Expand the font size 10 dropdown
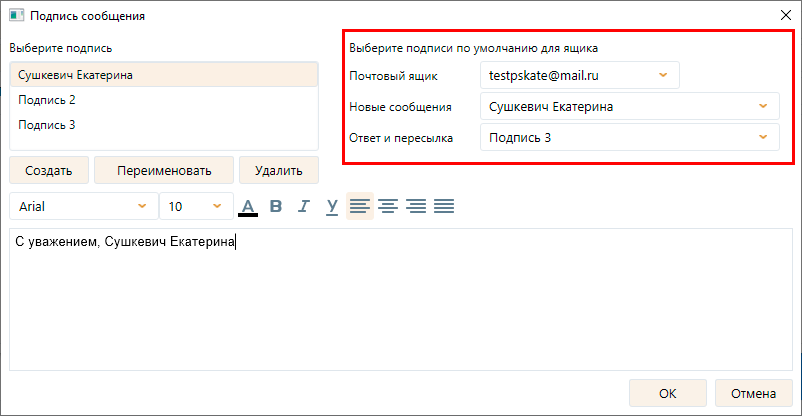 (195, 207)
